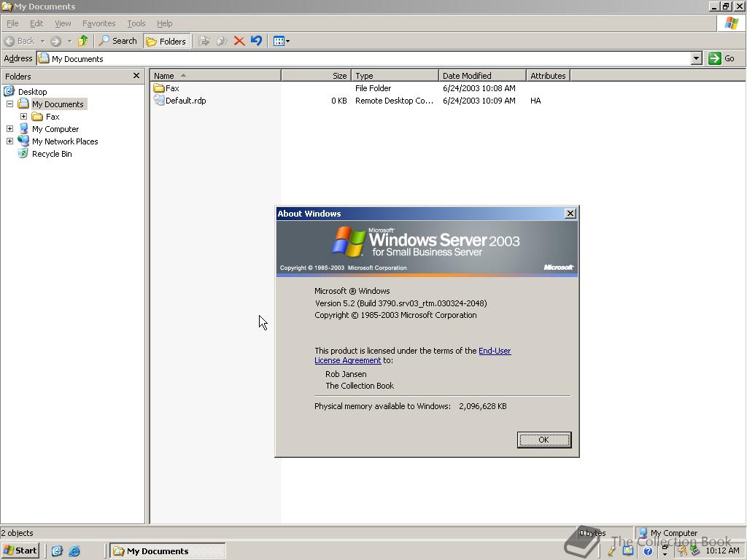Open the File menu
This screenshot has height=560, width=747.
[x=12, y=23]
